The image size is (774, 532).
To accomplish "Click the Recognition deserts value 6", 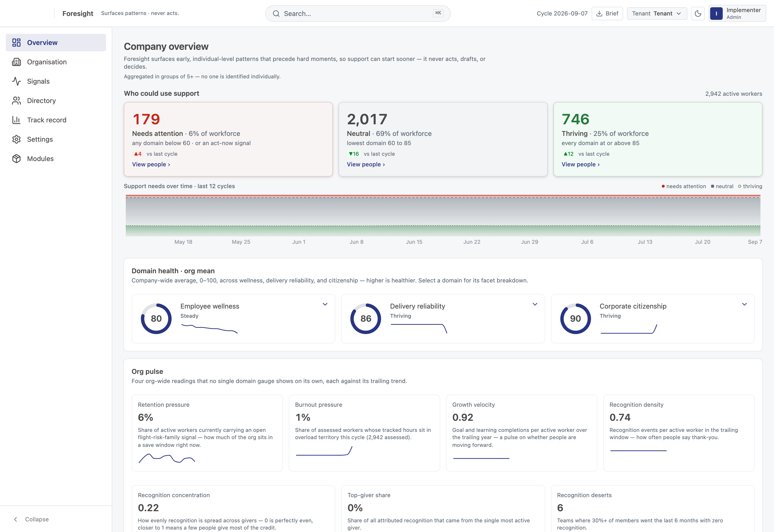I will click(x=560, y=508).
